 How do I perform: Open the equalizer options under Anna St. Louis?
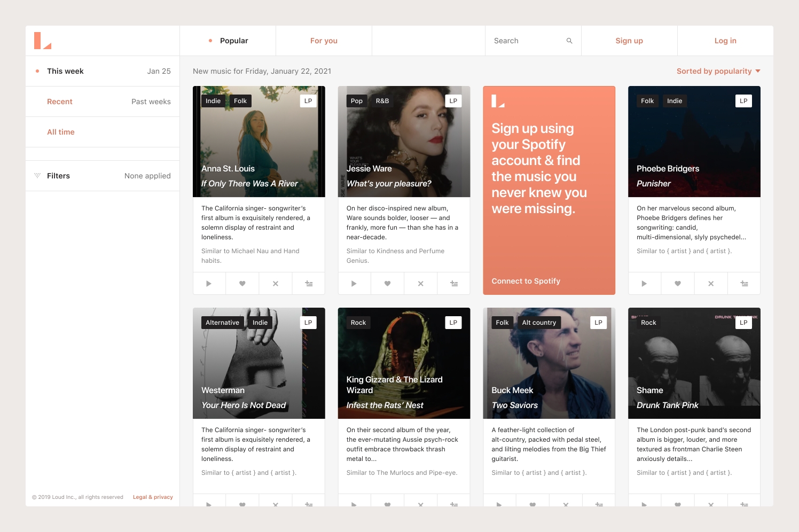[309, 283]
